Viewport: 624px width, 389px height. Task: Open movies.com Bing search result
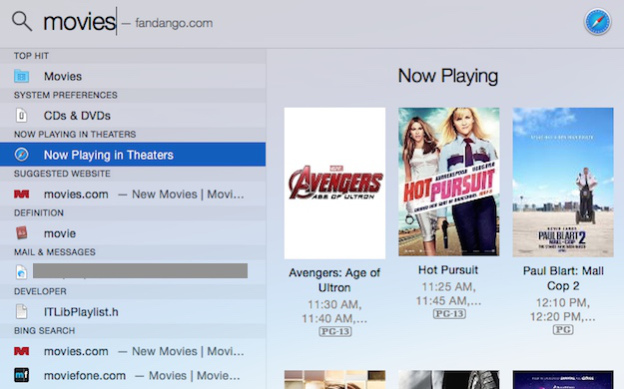click(133, 351)
